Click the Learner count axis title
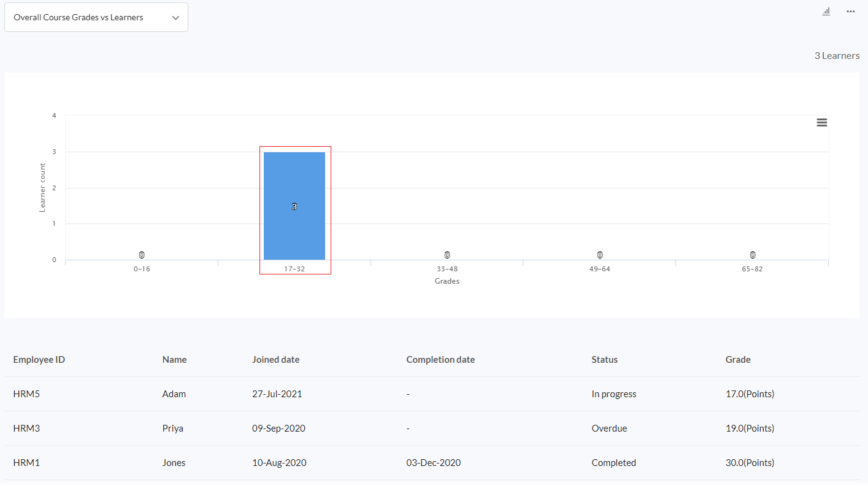The height and width of the screenshot is (485, 868). click(x=42, y=187)
